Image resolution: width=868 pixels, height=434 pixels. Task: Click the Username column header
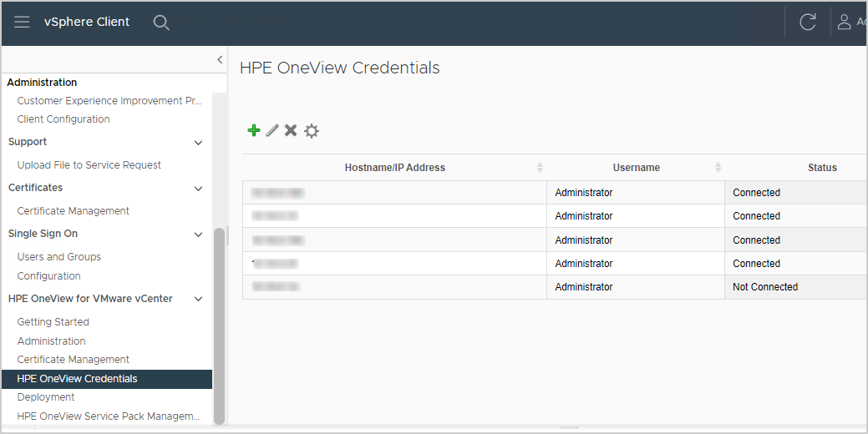[x=636, y=168]
